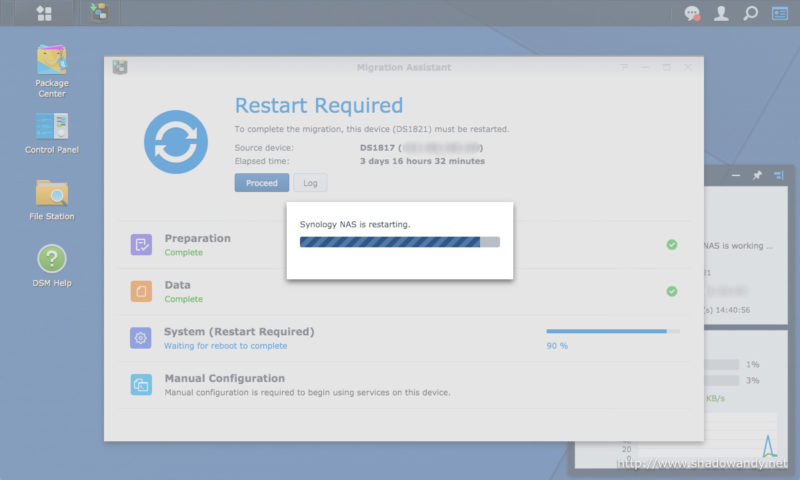Click the 1% usage bar in widget

click(x=721, y=364)
